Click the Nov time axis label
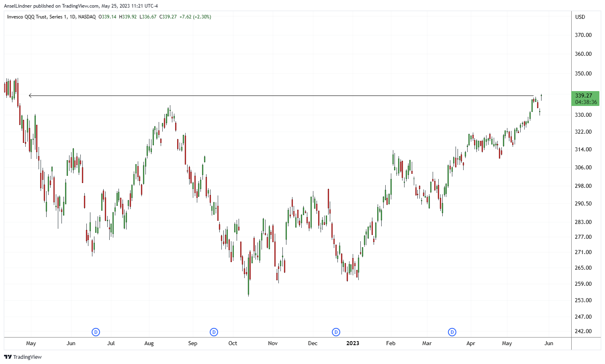The width and height of the screenshot is (605, 364). (273, 343)
